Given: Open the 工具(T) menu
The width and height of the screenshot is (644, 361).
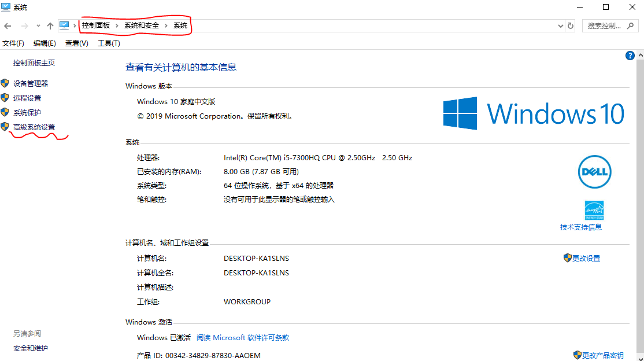Looking at the screenshot, I should point(109,43).
